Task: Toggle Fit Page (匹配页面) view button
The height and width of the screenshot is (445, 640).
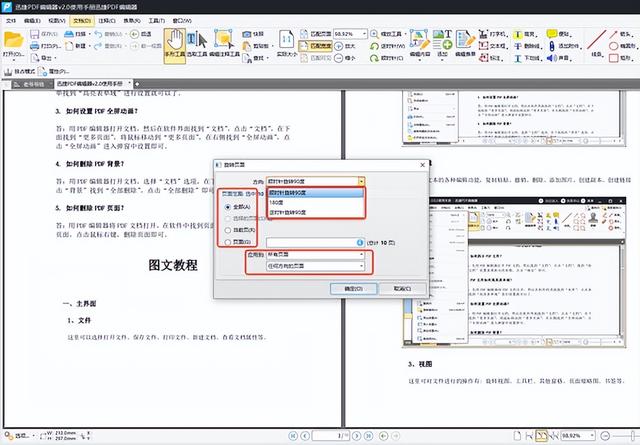Action: tap(316, 34)
